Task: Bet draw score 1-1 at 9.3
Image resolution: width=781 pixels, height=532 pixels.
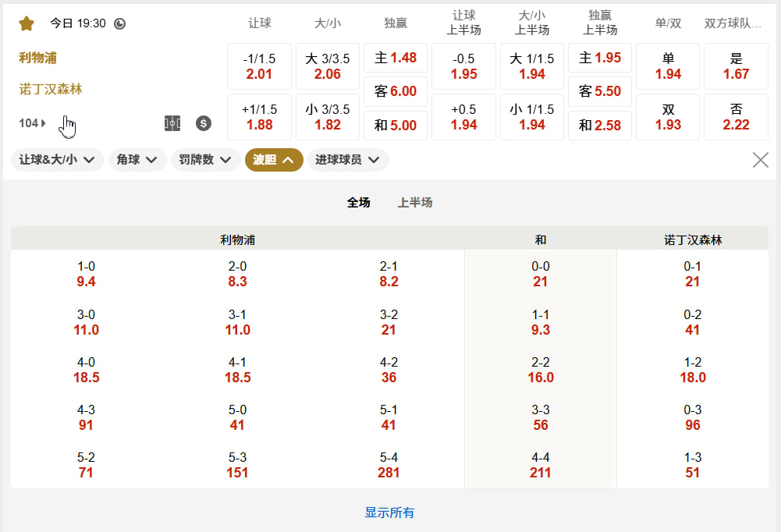Action: click(x=541, y=322)
